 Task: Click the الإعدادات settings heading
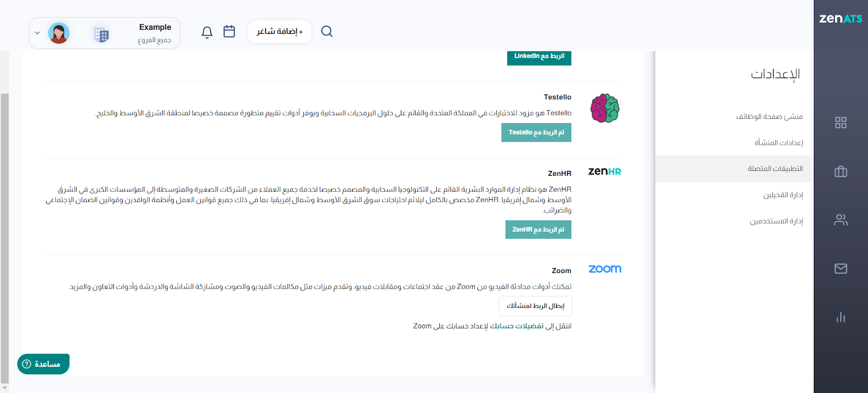point(775,74)
